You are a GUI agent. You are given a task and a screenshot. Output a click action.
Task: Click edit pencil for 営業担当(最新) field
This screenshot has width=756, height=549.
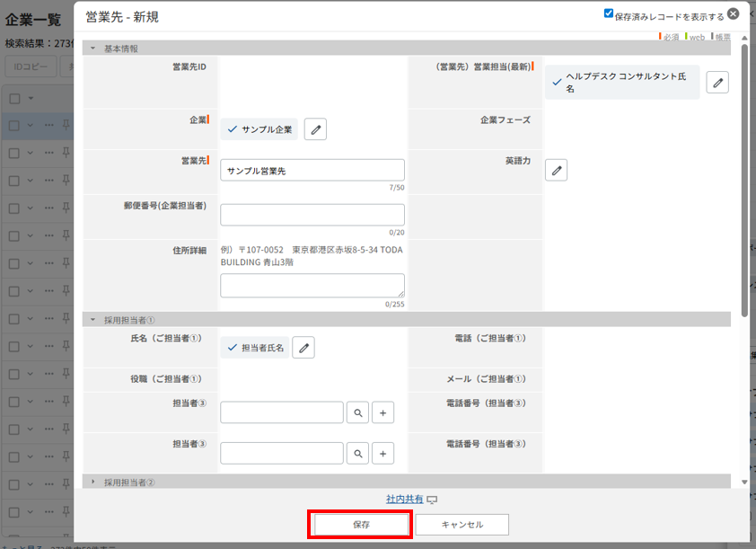point(717,83)
